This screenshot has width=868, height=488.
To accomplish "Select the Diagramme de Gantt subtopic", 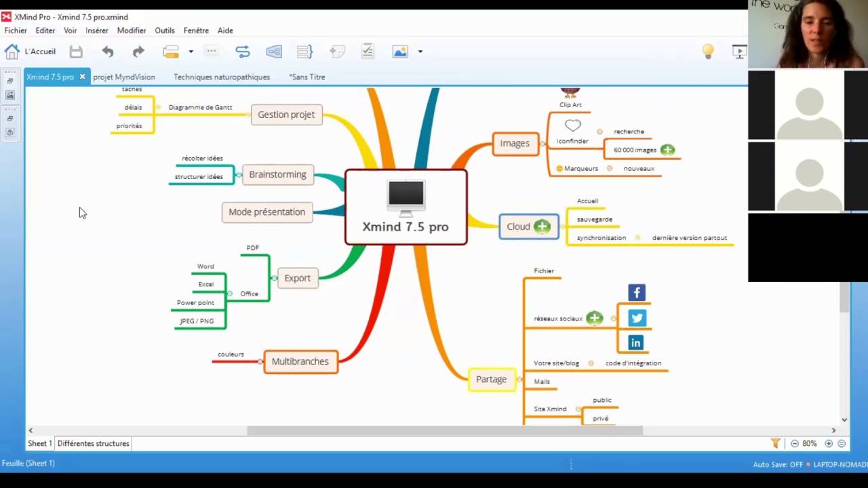I will pos(200,107).
